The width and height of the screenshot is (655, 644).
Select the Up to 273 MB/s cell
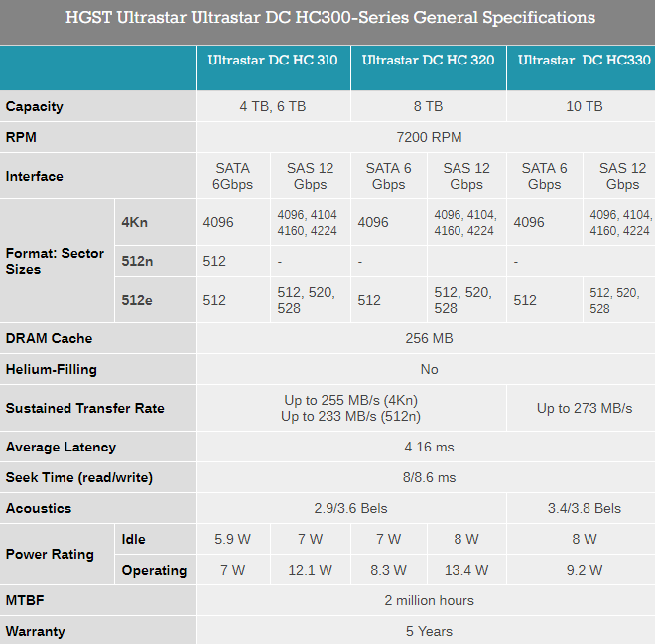point(584,408)
